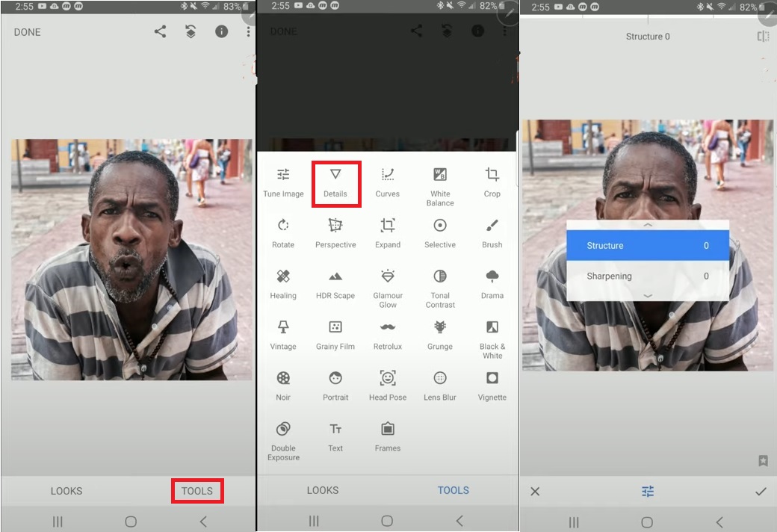Open adjustment sliders icon in Details screen

coord(648,492)
